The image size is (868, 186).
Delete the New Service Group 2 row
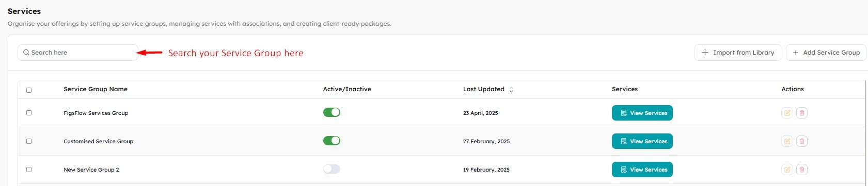pyautogui.click(x=802, y=170)
